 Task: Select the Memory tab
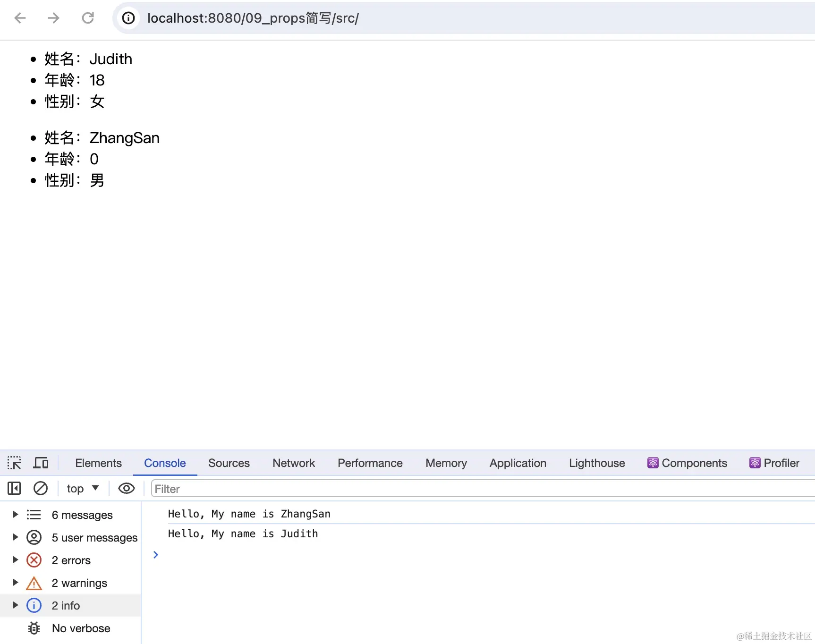tap(446, 463)
